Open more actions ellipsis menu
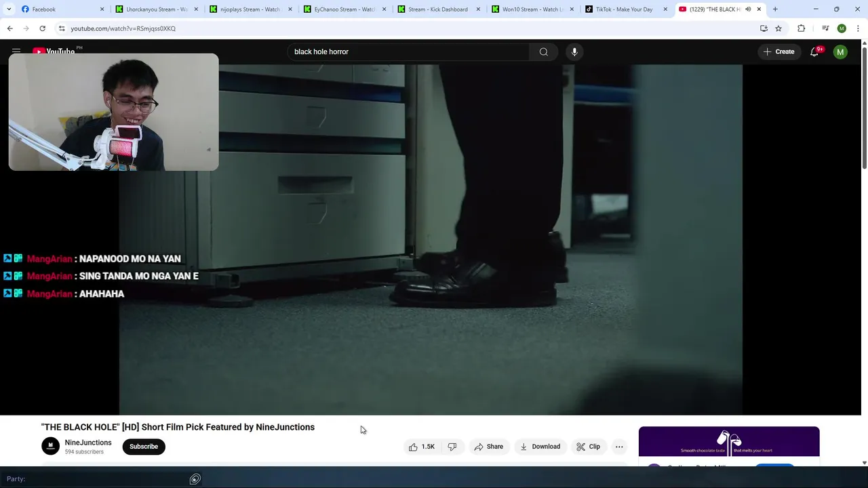The height and width of the screenshot is (488, 868). [x=619, y=447]
